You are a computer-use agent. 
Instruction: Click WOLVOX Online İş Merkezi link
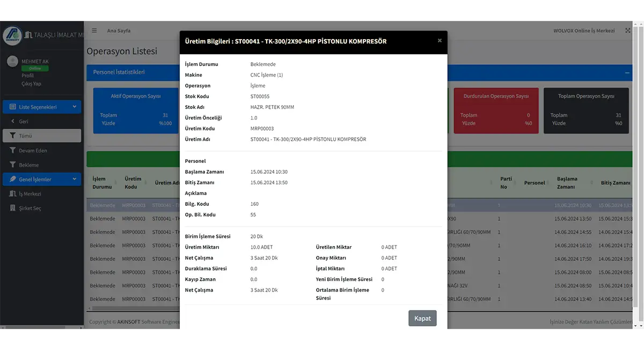(584, 31)
